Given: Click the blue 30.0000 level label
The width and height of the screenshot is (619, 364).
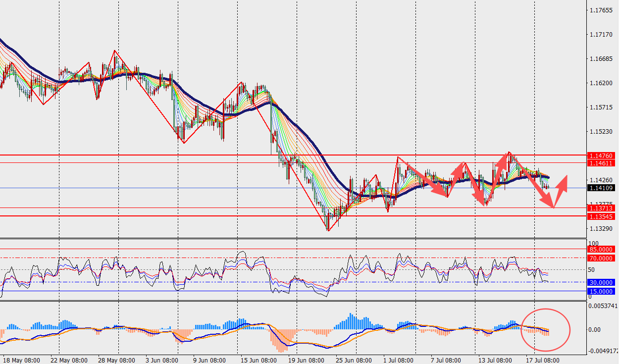Looking at the screenshot, I should point(602,282).
